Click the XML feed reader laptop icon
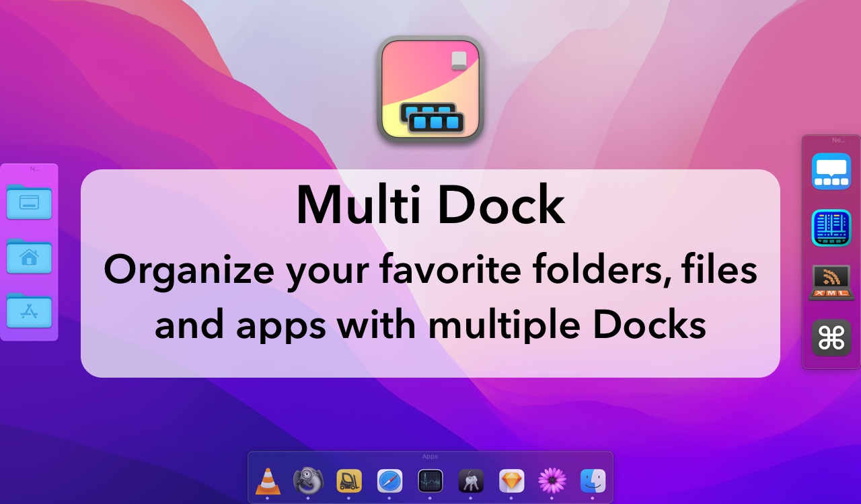 pos(830,282)
